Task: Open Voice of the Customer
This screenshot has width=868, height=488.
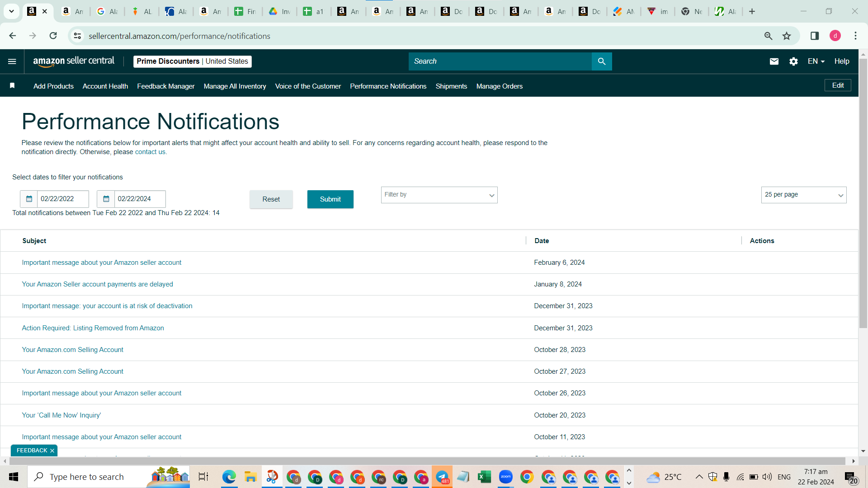Action: click(x=308, y=86)
